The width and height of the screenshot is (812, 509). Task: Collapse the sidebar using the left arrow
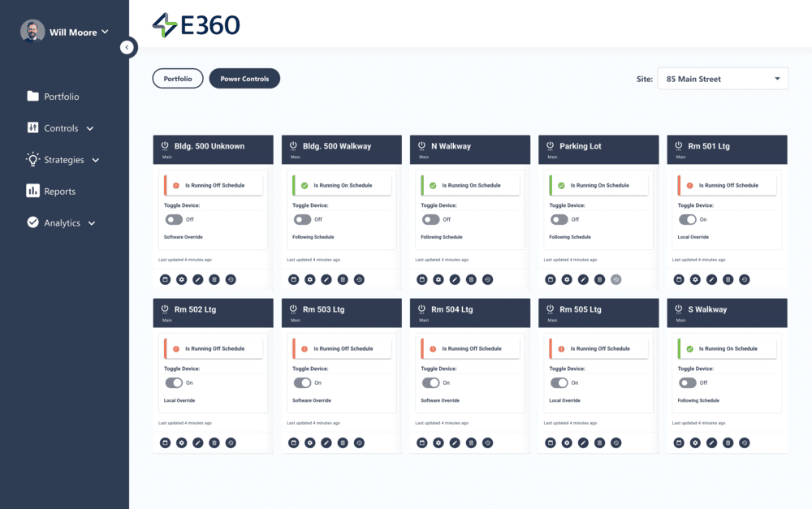click(x=128, y=47)
